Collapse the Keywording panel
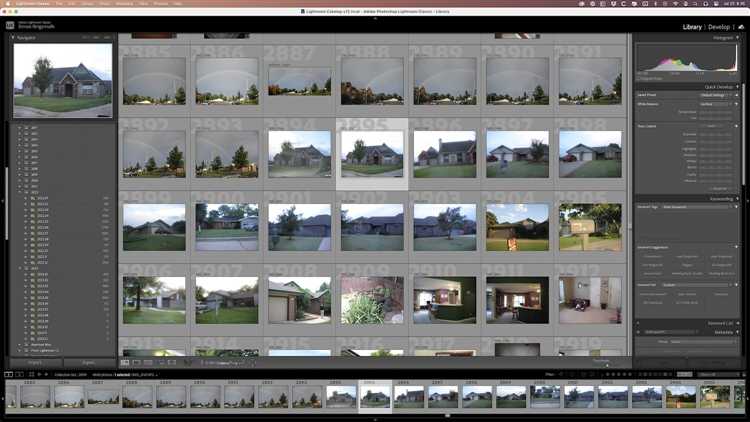This screenshot has height=422, width=750. pos(737,199)
